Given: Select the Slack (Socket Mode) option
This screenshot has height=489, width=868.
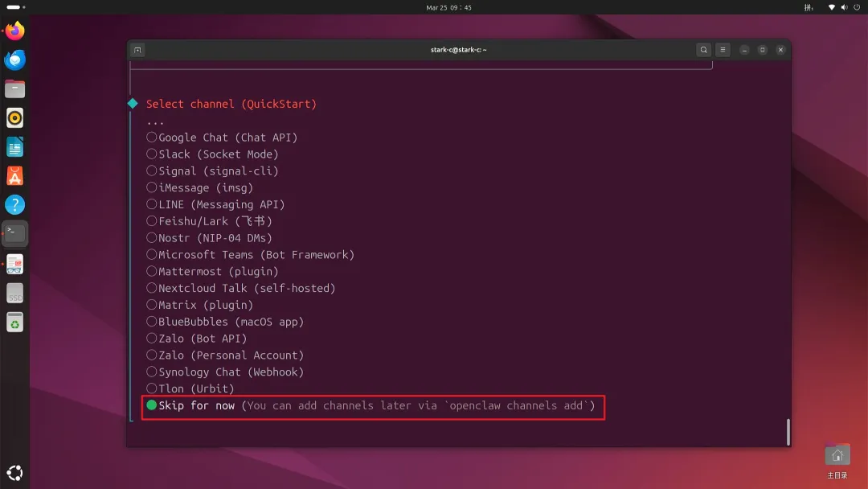Looking at the screenshot, I should pos(212,154).
